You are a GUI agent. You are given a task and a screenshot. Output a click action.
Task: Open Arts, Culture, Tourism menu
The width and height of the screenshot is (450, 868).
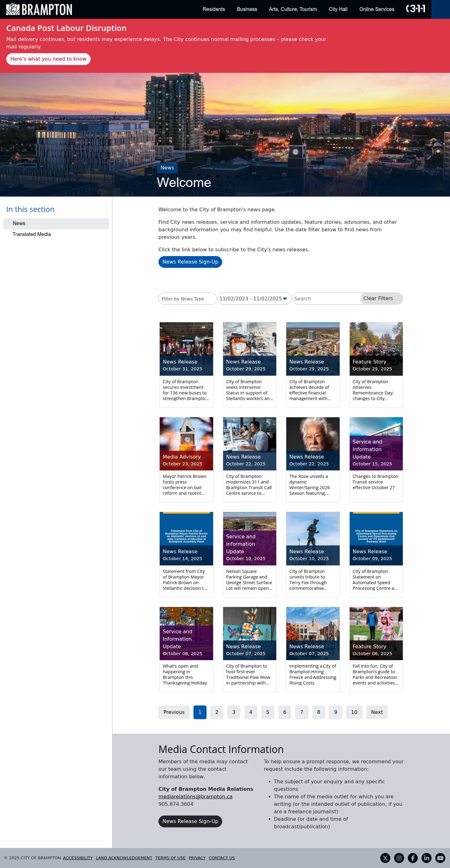point(293,9)
